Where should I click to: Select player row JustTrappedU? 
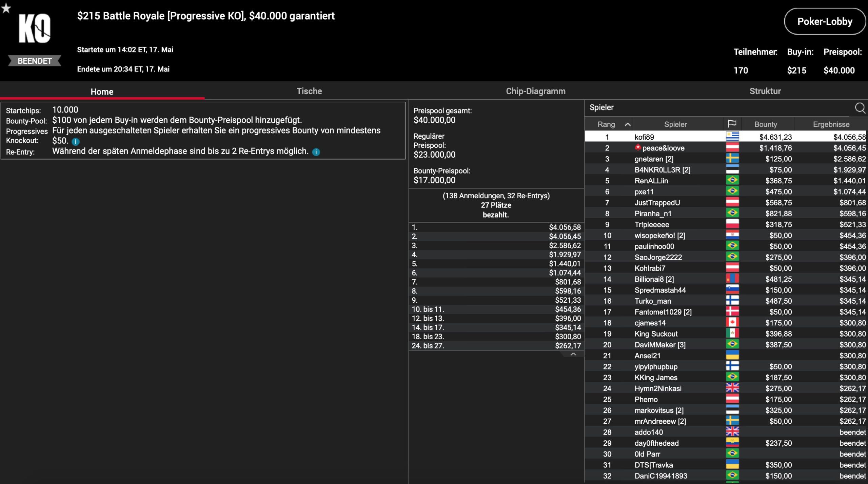point(657,203)
